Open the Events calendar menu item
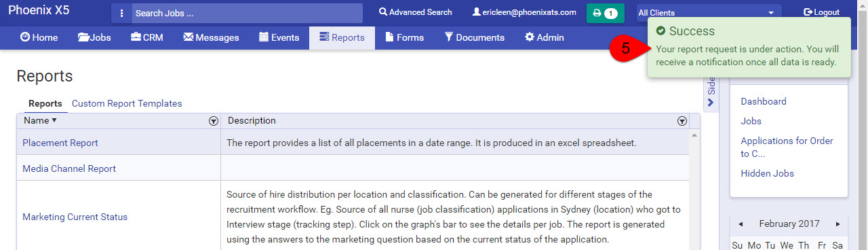Screen dimensions: 868x250 [x=279, y=37]
